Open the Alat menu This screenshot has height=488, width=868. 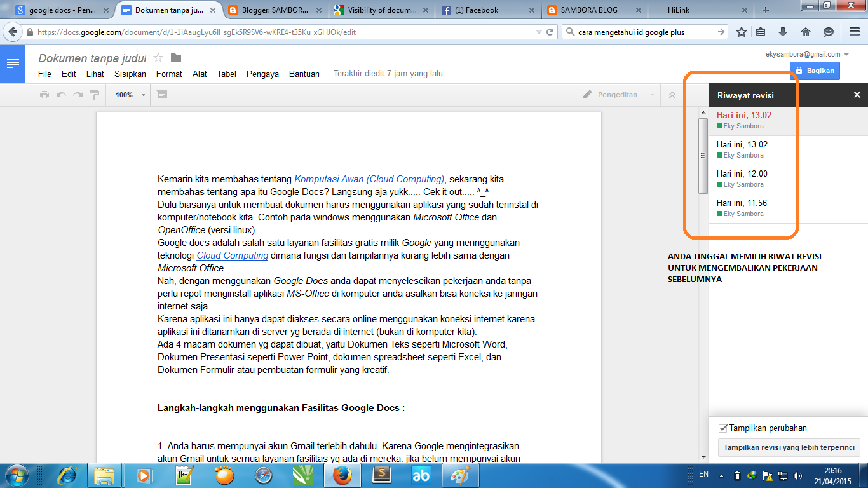(x=200, y=74)
